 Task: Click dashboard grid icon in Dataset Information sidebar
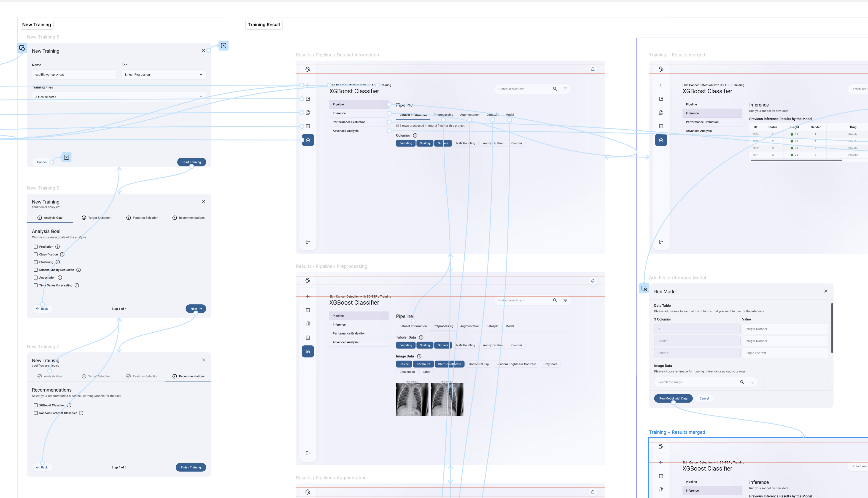click(x=308, y=99)
